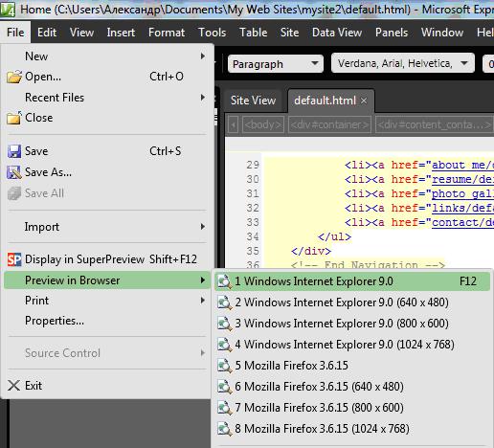Expand the Preview in Browser submenu arrow
The width and height of the screenshot is (494, 448).
[x=203, y=280]
